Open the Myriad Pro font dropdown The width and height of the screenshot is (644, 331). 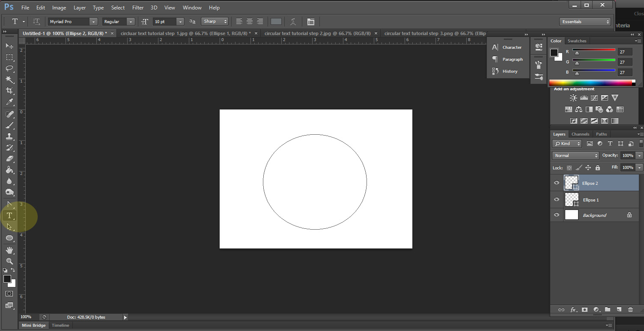click(93, 21)
